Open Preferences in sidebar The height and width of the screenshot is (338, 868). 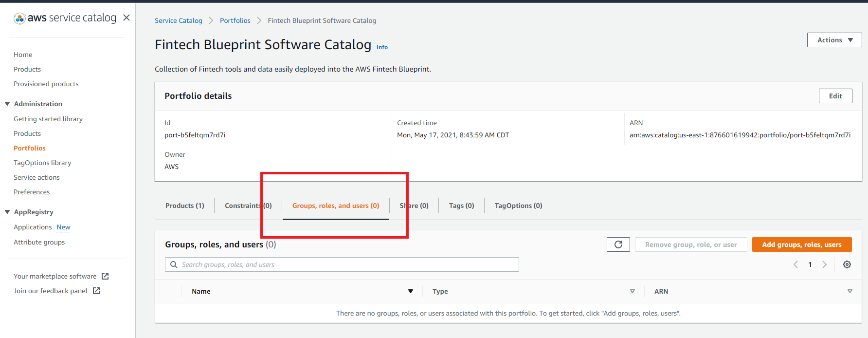[x=32, y=192]
